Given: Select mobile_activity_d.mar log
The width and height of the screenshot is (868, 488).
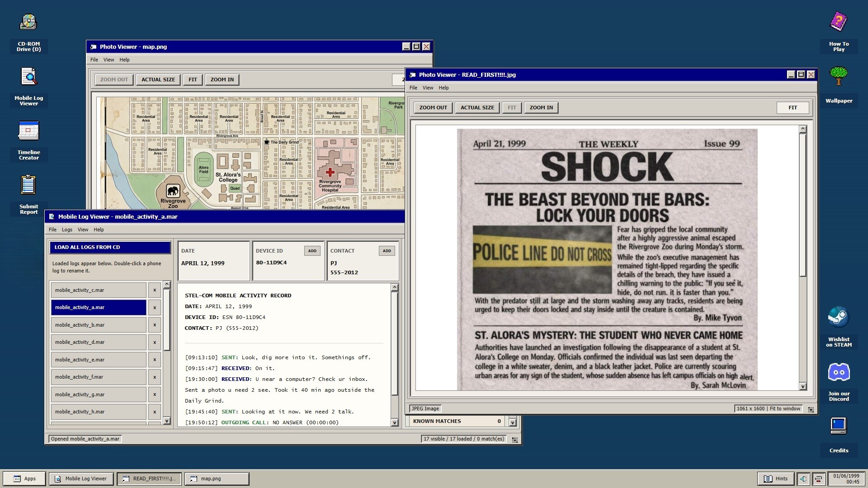Looking at the screenshot, I should [x=99, y=342].
